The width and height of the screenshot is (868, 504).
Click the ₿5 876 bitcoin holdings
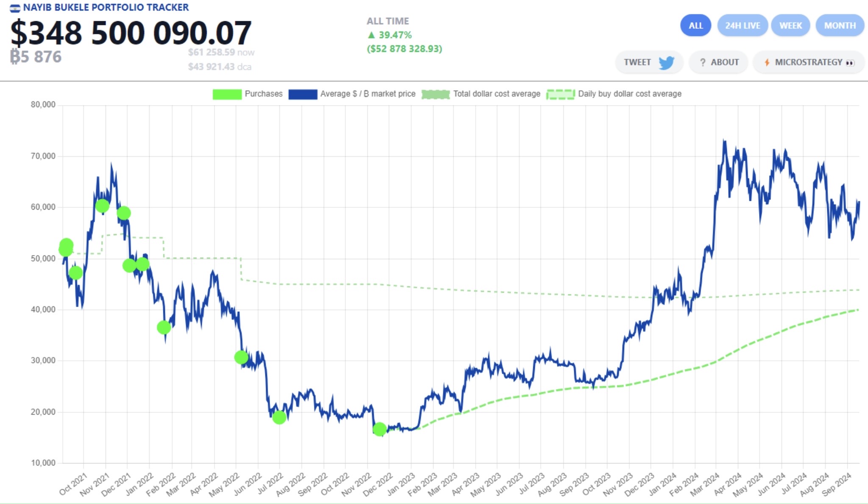[x=36, y=56]
